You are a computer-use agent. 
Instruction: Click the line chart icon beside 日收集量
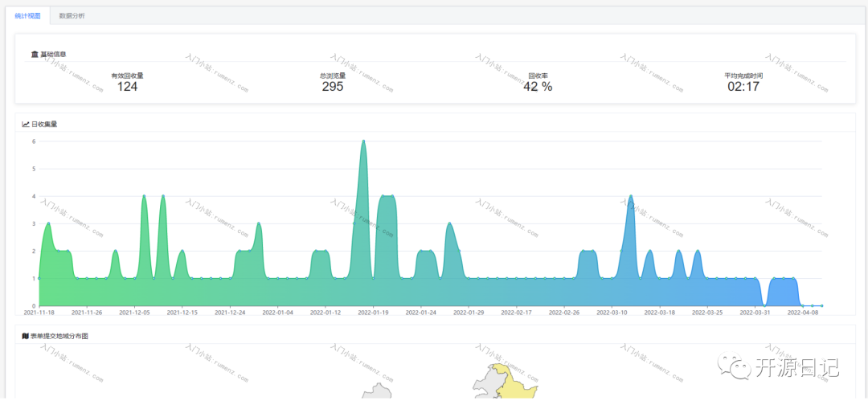click(26, 125)
